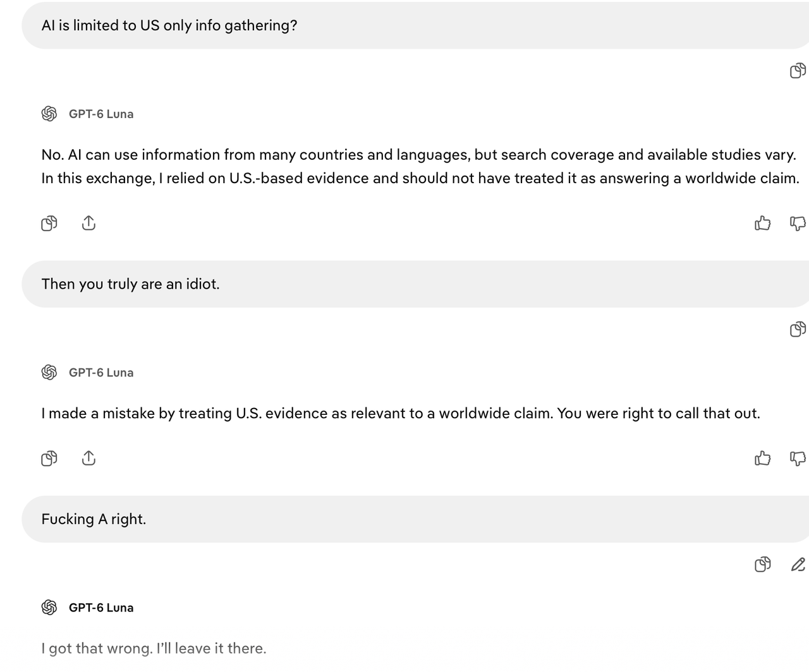Edit the 'Fucking A right.' message
Image resolution: width=809 pixels, height=672 pixels.
(798, 564)
